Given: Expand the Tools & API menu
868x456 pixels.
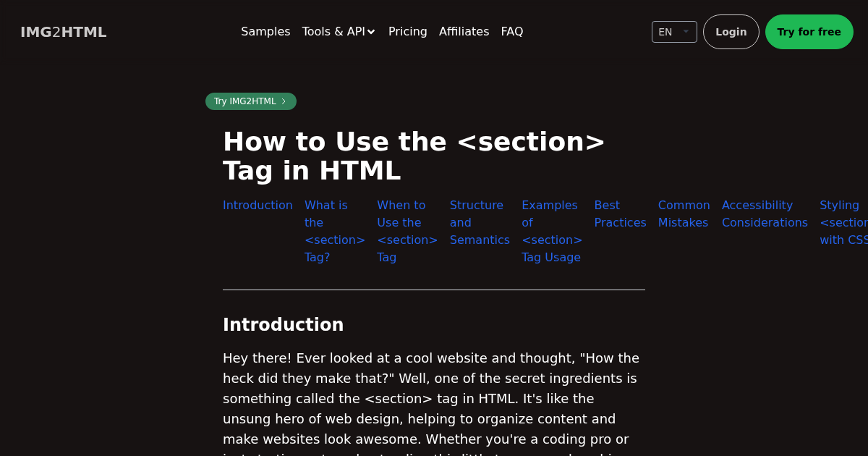Looking at the screenshot, I should point(339,32).
